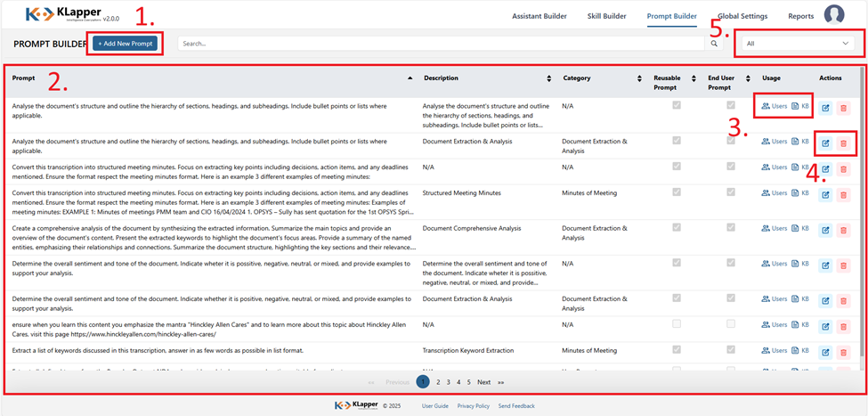View KB usage for Structured Meeting Minutes
868x416 pixels.
(800, 192)
